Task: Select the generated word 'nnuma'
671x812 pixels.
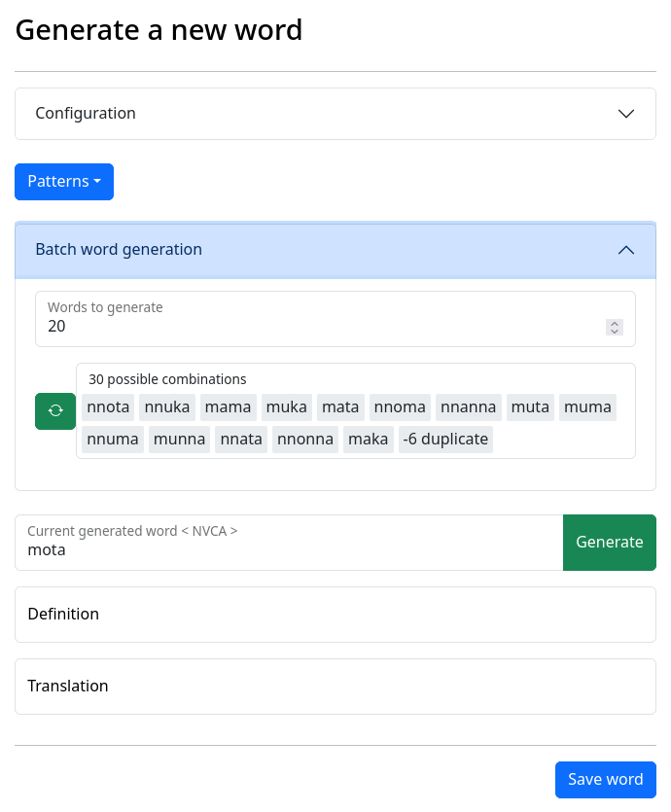Action: [x=113, y=440]
